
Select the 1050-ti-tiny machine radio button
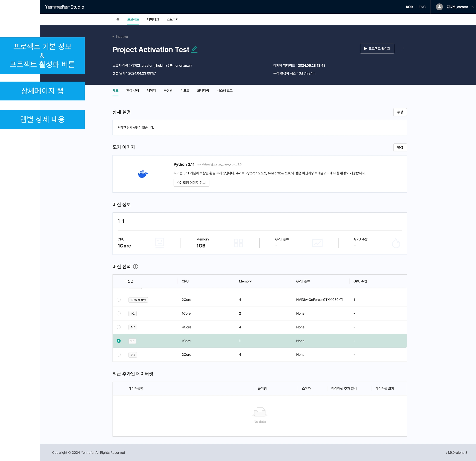pyautogui.click(x=119, y=300)
